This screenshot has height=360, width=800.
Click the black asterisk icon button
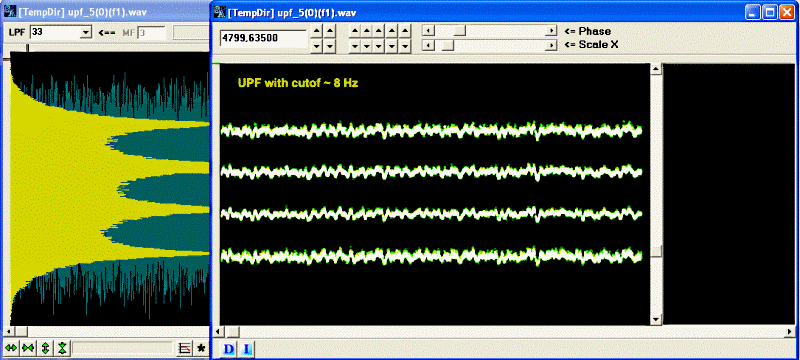[x=201, y=348]
